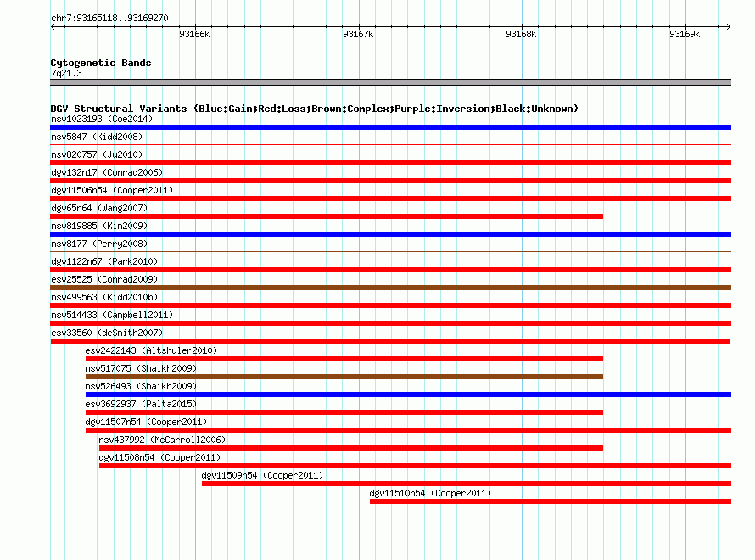Select the red dgv65n64 loss bar
Screen dimensions: 755x560
[x=327, y=216]
